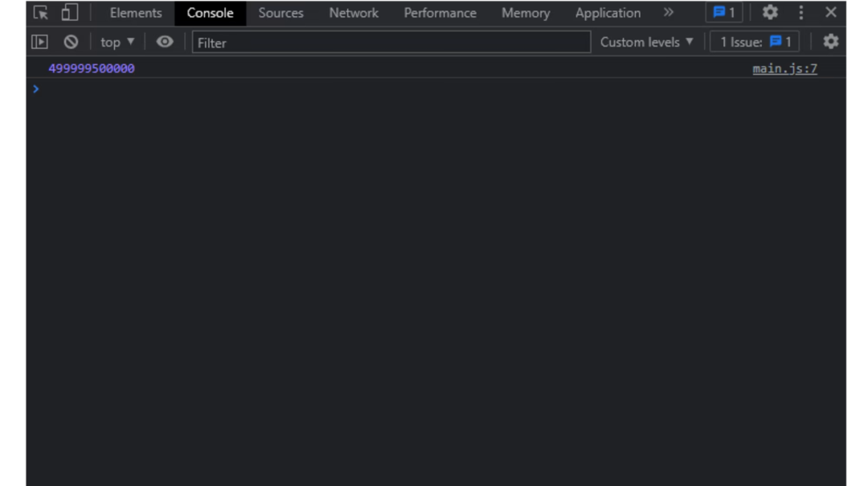Screen dimensions: 868x486
Task: Switch to the Network tab
Action: tap(354, 13)
